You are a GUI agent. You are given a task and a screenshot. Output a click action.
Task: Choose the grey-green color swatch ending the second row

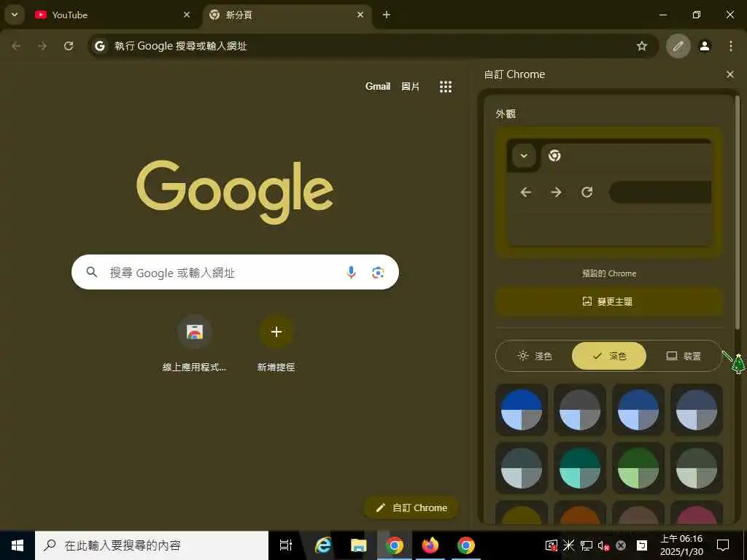[697, 468]
